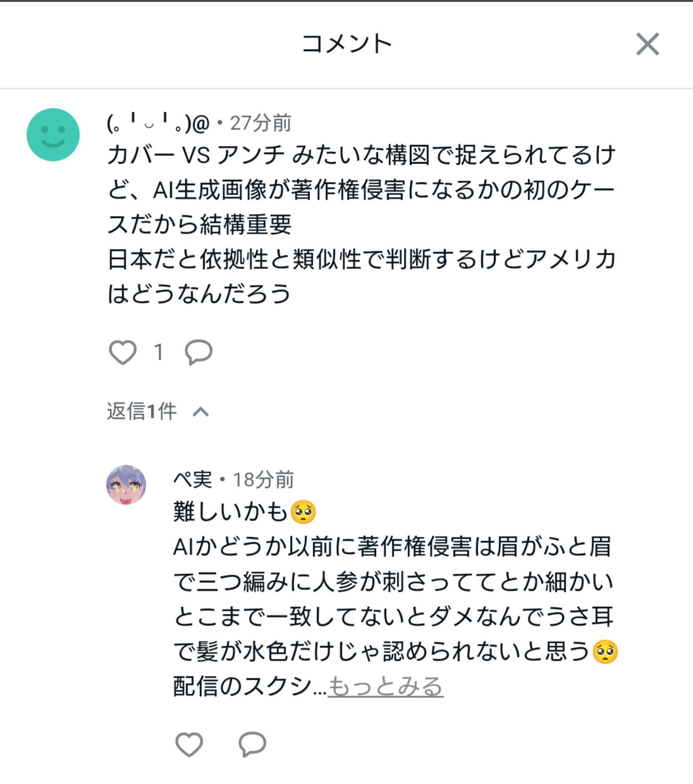Expand the reply with もっとみる
The image size is (693, 784).
(x=385, y=686)
